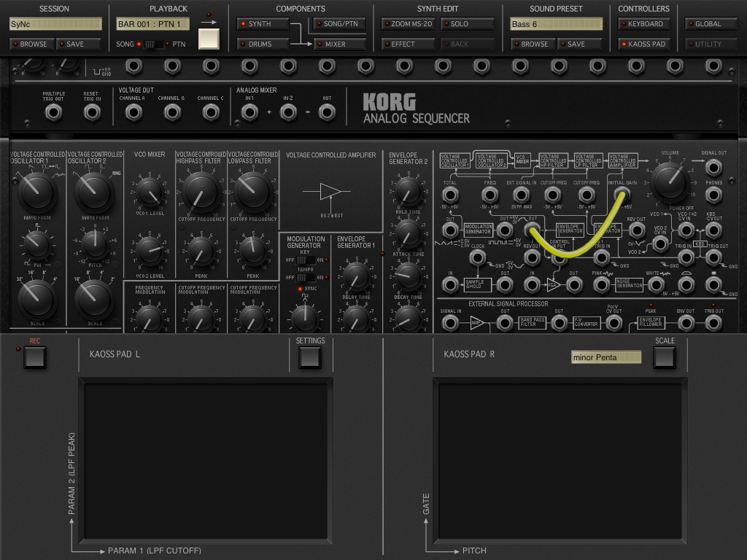Tap the Kaoss Pad L touch surface
This screenshot has height=560, width=747.
[x=206, y=461]
